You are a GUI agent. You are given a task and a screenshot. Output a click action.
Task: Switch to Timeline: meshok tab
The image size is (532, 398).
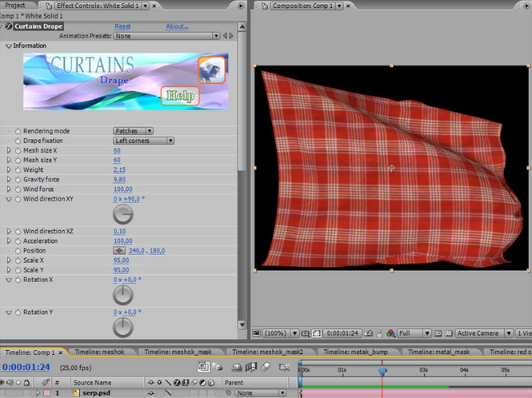pos(100,352)
